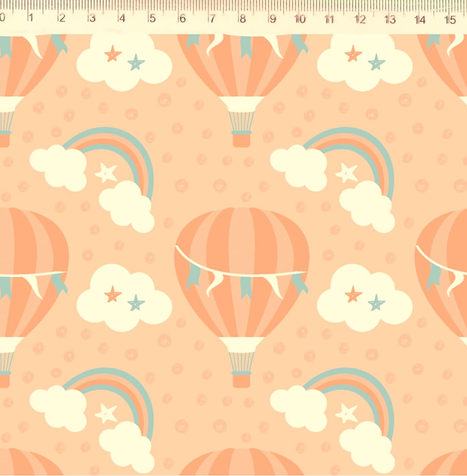Click the number 2 on the ruler
The image size is (467, 476).
point(61,19)
